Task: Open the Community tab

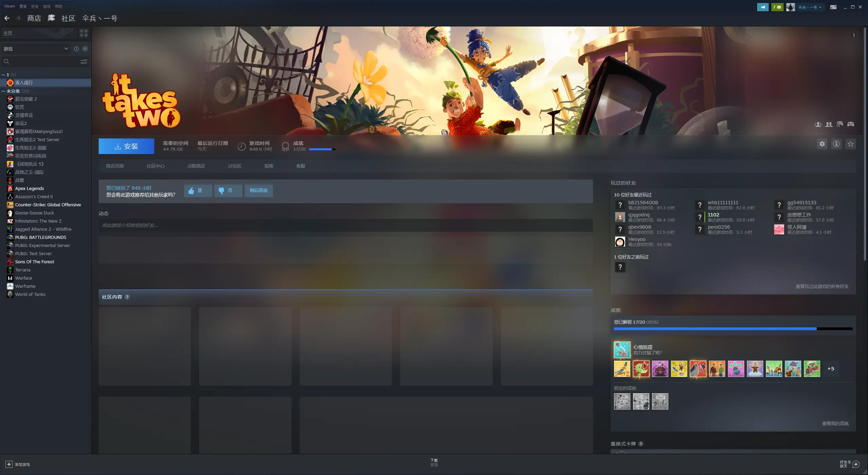Action: (x=68, y=18)
